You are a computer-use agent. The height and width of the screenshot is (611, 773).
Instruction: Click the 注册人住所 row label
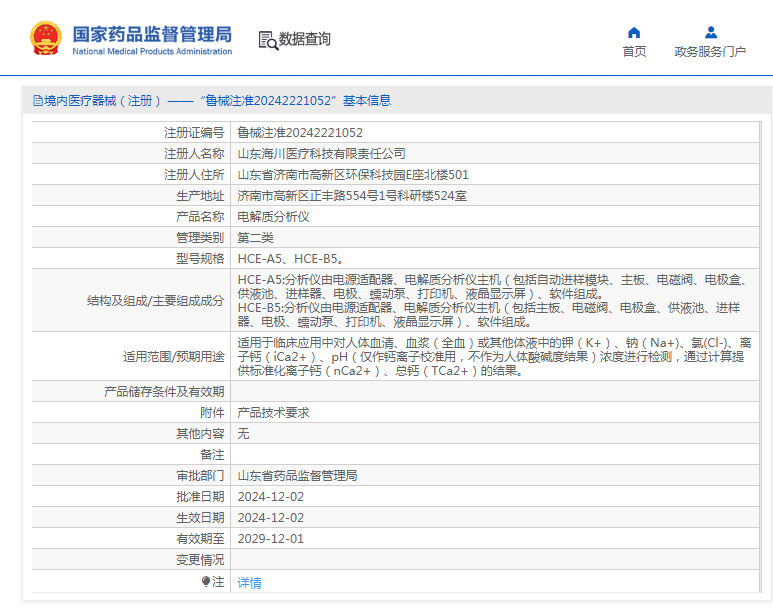[194, 175]
